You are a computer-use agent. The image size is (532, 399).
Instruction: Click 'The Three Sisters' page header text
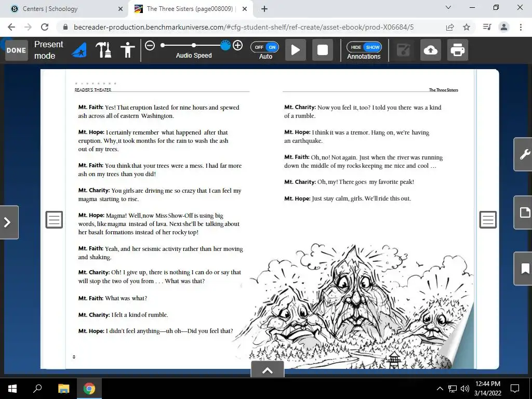pyautogui.click(x=444, y=90)
